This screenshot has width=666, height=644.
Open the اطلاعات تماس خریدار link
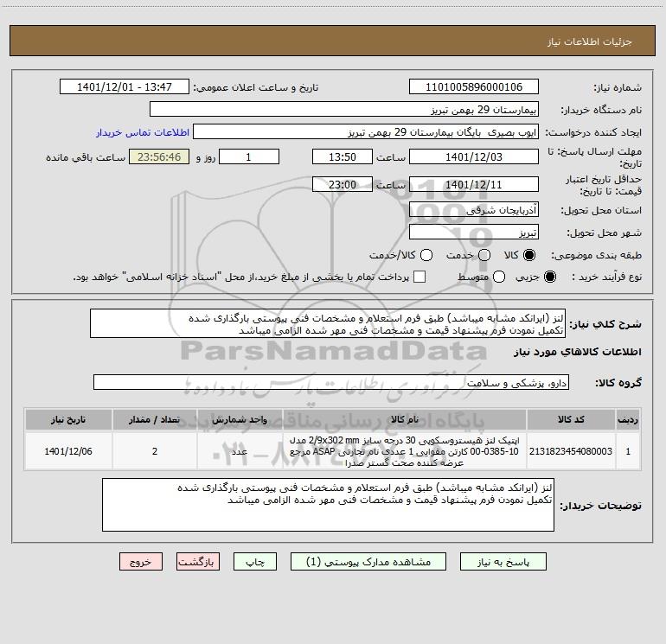[x=143, y=132]
